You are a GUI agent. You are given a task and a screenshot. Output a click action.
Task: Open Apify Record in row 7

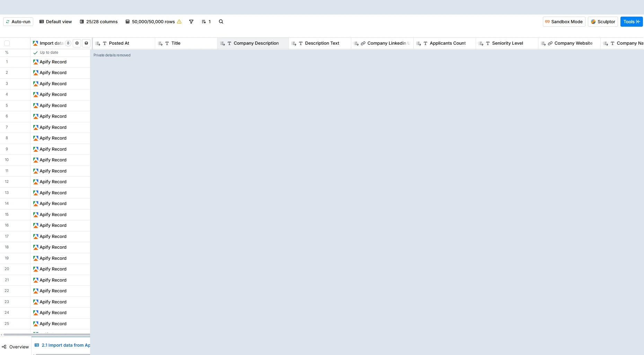coord(53,127)
